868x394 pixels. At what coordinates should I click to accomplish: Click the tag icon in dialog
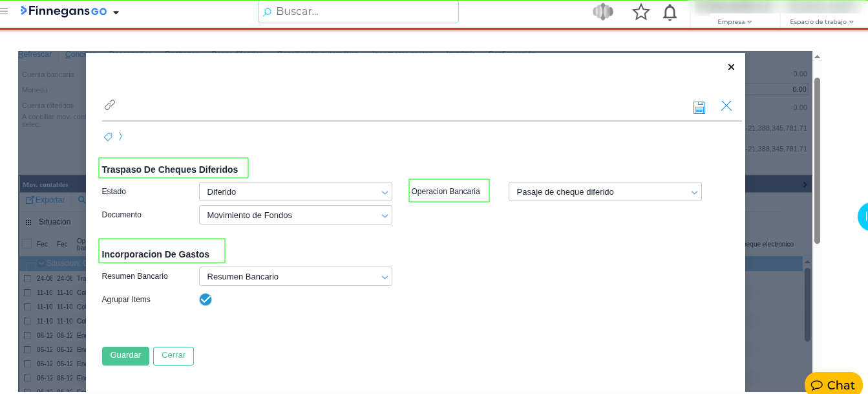(x=108, y=137)
